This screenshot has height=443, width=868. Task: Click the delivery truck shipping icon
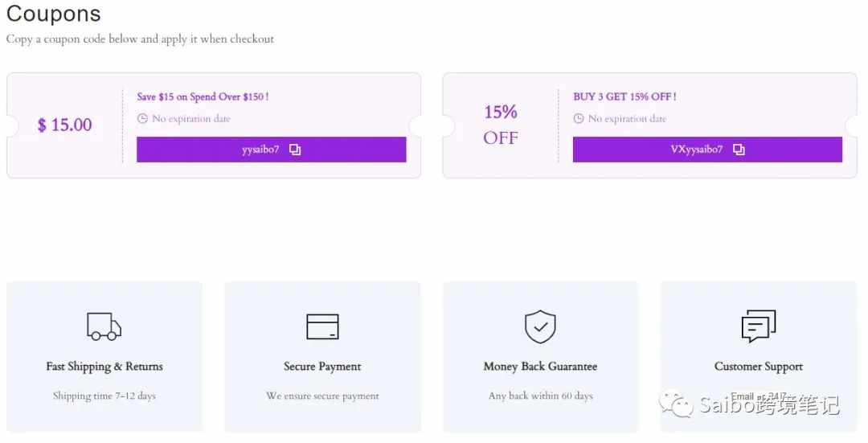104,326
